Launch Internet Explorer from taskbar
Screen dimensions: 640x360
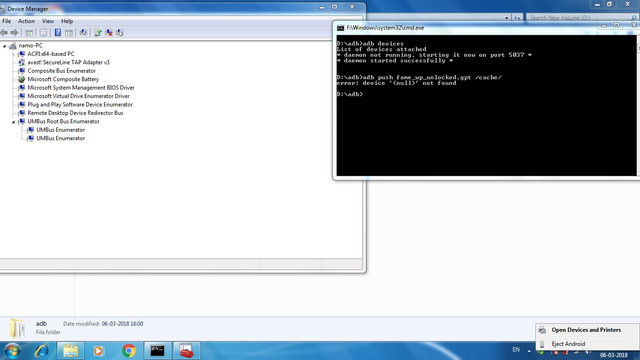[x=42, y=351]
